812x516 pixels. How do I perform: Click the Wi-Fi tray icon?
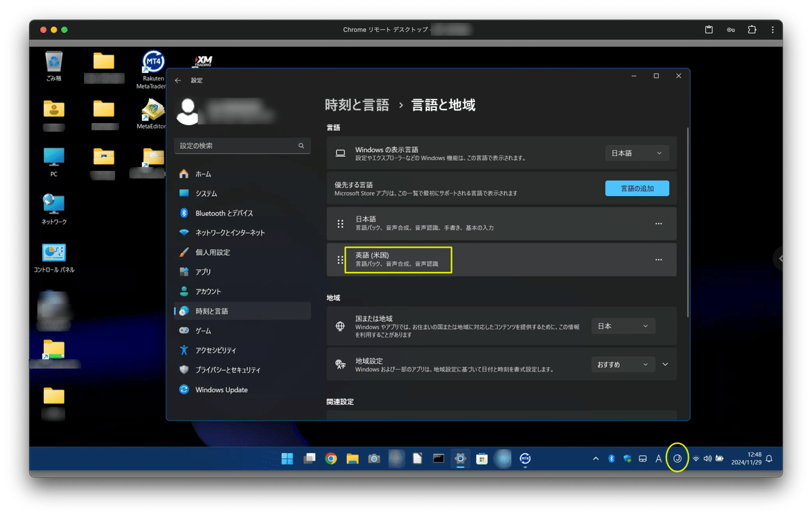click(696, 459)
